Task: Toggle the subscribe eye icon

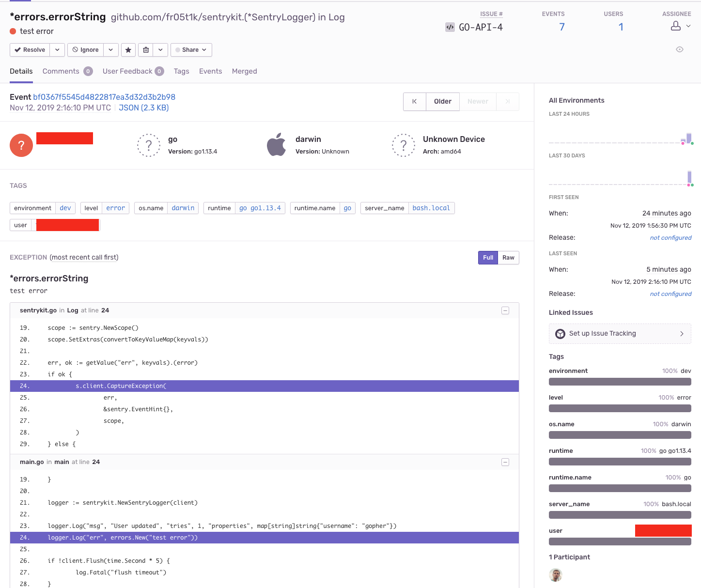Action: (x=680, y=49)
